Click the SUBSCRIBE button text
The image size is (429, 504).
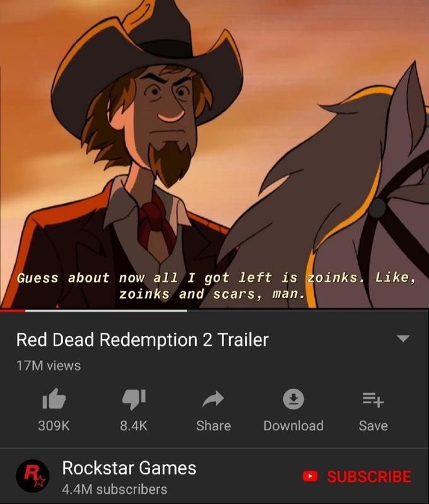click(x=369, y=476)
